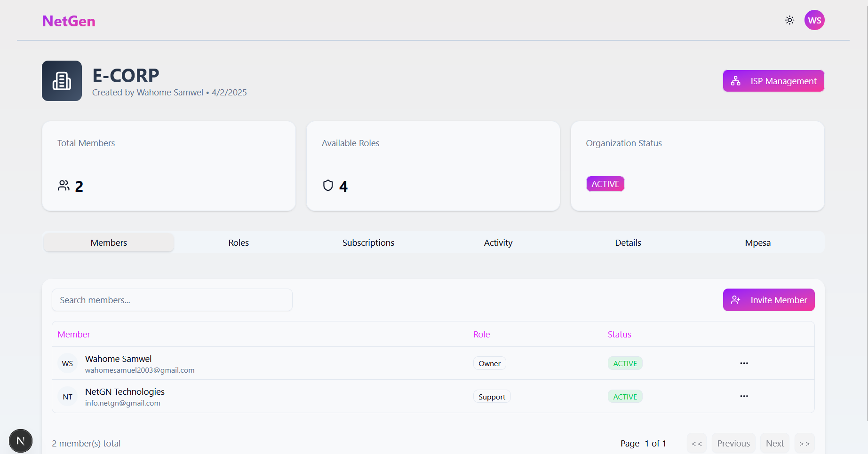Click the Invite Member button
The width and height of the screenshot is (868, 454).
pyautogui.click(x=769, y=300)
